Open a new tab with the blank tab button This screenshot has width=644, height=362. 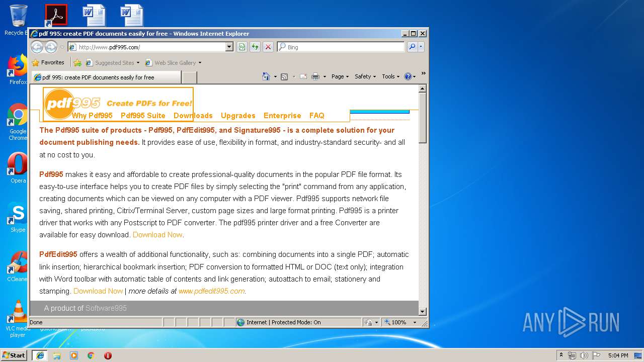click(x=189, y=77)
